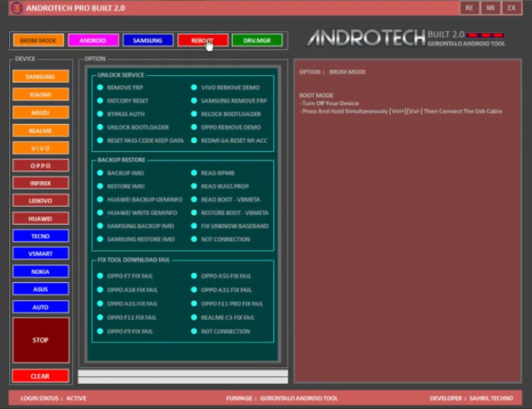Select OPPO A5S FIX FAIL

point(221,276)
